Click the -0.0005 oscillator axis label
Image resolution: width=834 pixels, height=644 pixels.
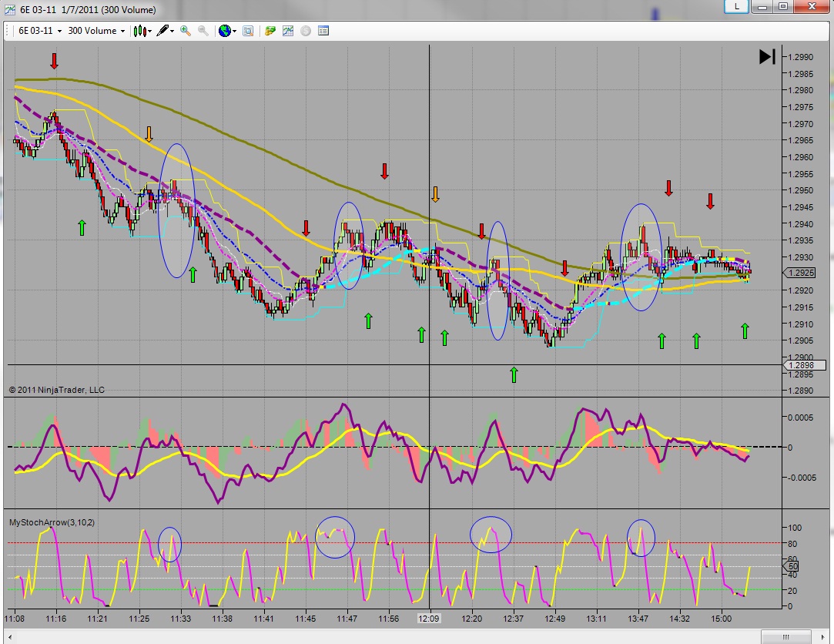tap(802, 478)
